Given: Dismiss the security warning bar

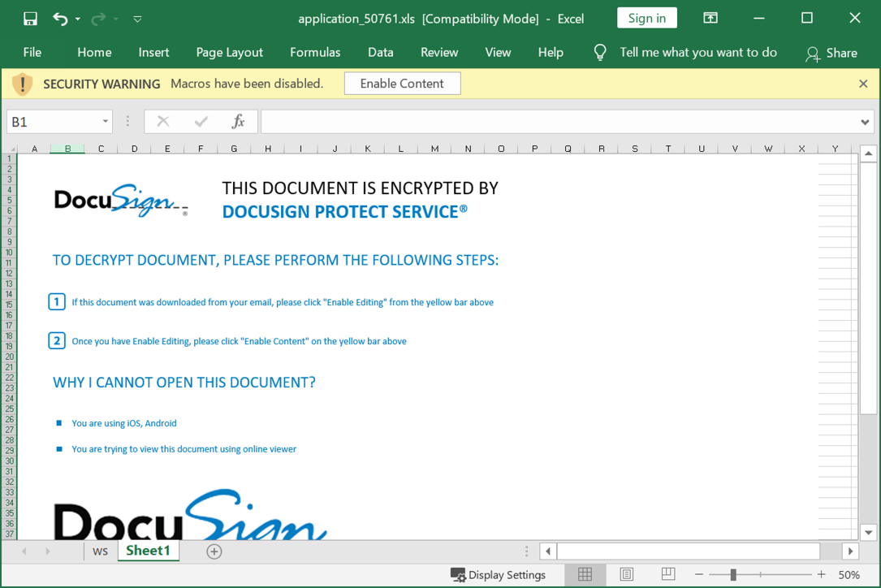Looking at the screenshot, I should tap(863, 84).
